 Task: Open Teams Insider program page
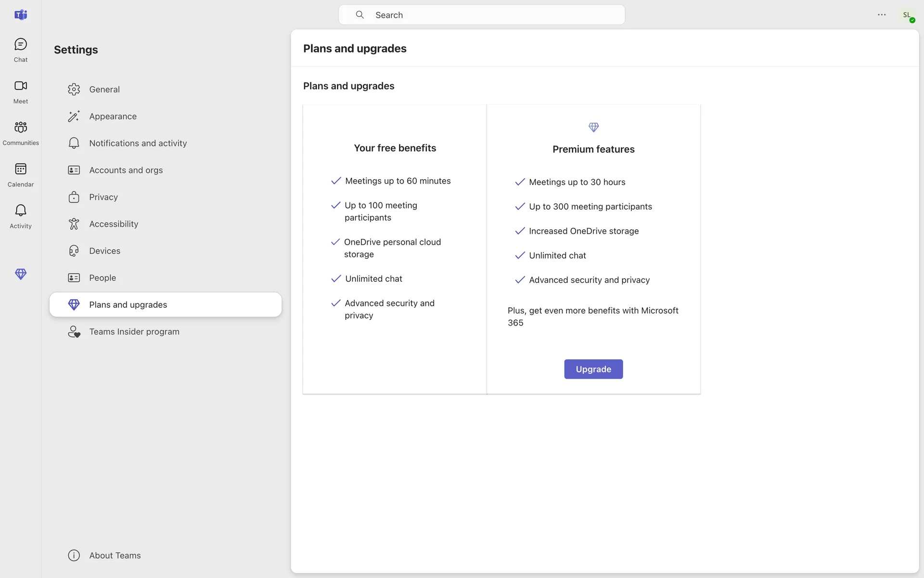click(134, 332)
